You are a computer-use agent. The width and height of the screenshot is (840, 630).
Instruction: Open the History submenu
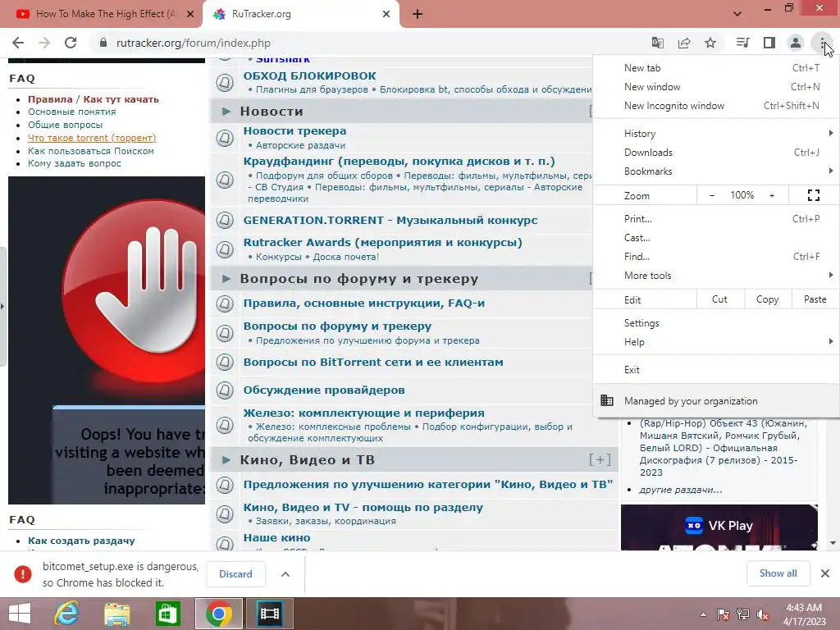pos(716,134)
